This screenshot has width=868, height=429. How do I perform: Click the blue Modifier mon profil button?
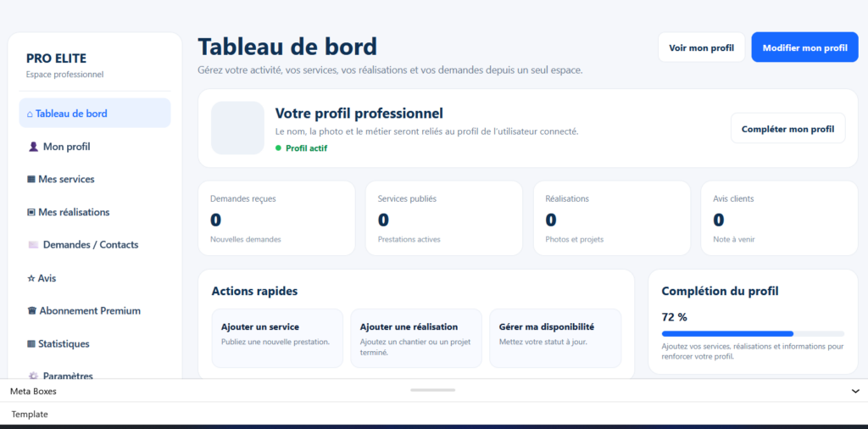pyautogui.click(x=805, y=47)
